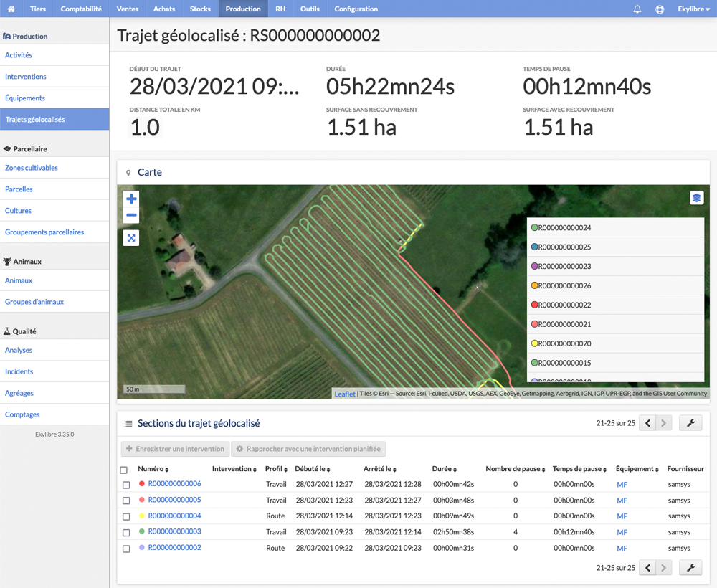Open the Tiers menu
The height and width of the screenshot is (588, 717).
[x=38, y=9]
